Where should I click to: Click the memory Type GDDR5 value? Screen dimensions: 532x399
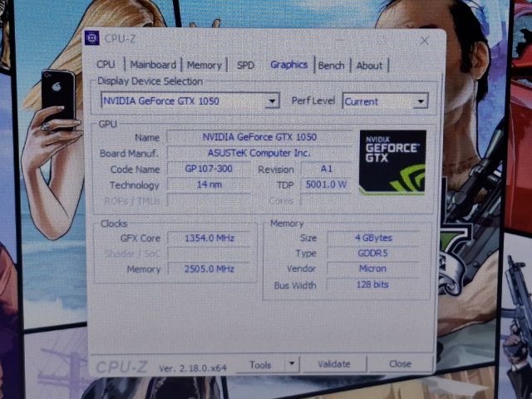[373, 253]
